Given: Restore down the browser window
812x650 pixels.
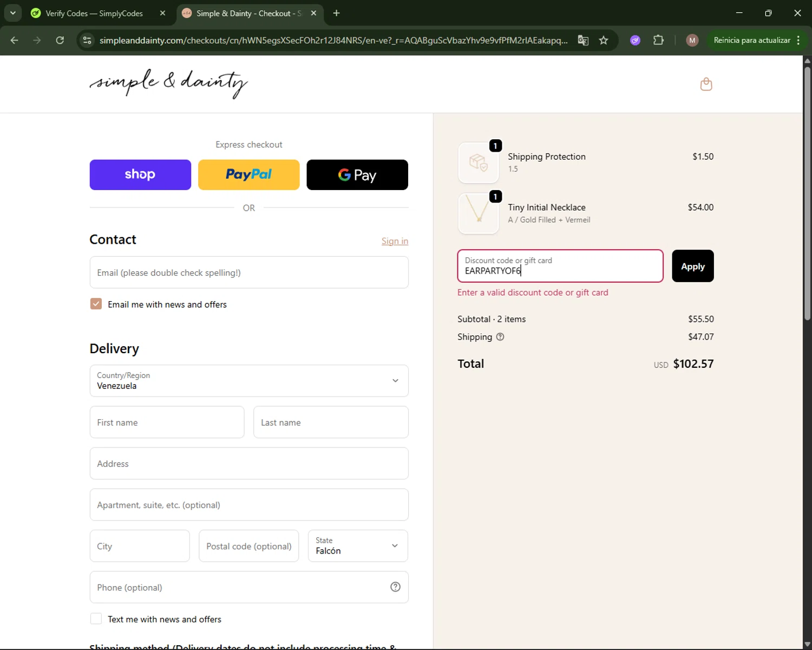Looking at the screenshot, I should pos(768,13).
